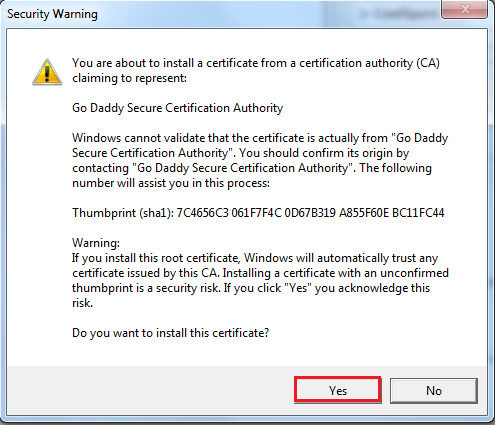Click the 'Thumbprint (sha1):' label

click(x=123, y=213)
